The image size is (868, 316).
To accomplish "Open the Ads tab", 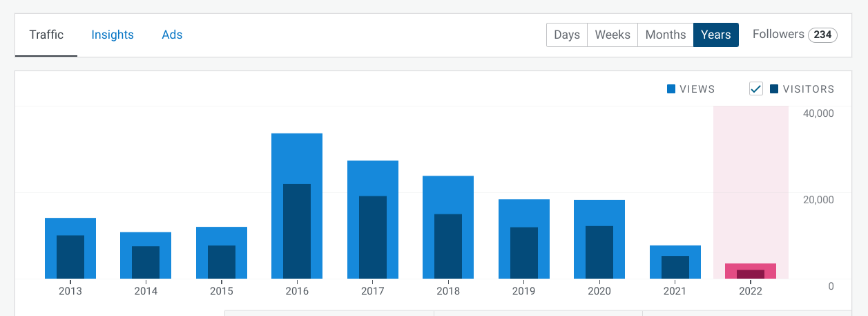I will point(172,35).
